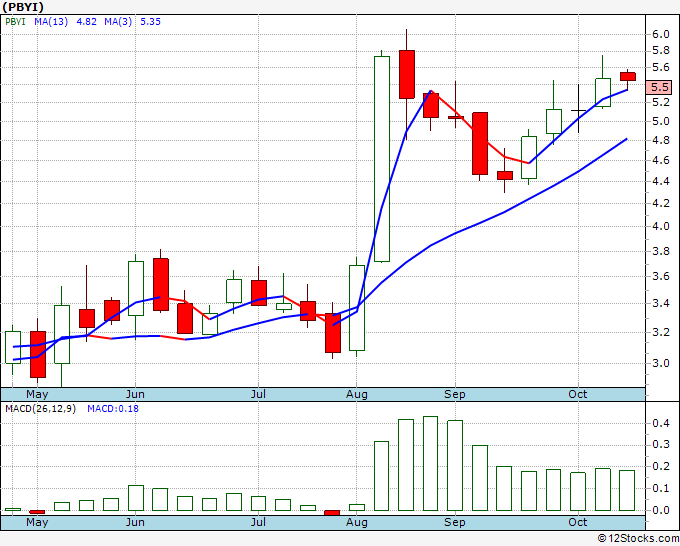Click May on the price chart time axis
The width and height of the screenshot is (680, 546).
pyautogui.click(x=37, y=395)
